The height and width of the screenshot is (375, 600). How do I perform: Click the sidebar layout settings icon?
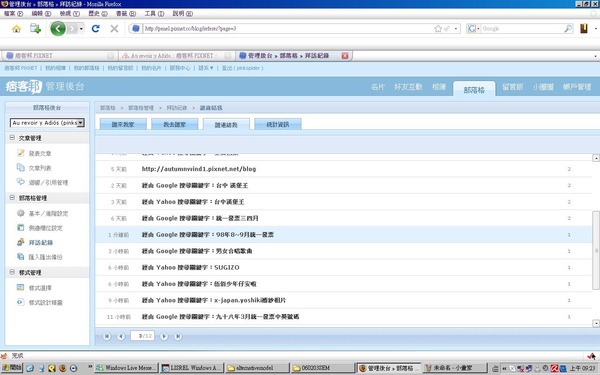[x=20, y=228]
